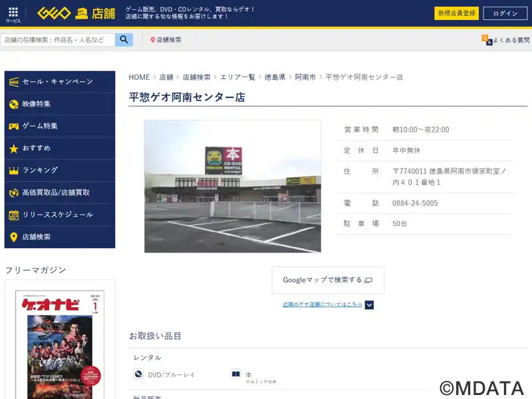Click phone number 0884-24-5005
The height and width of the screenshot is (399, 532).
[x=415, y=203]
